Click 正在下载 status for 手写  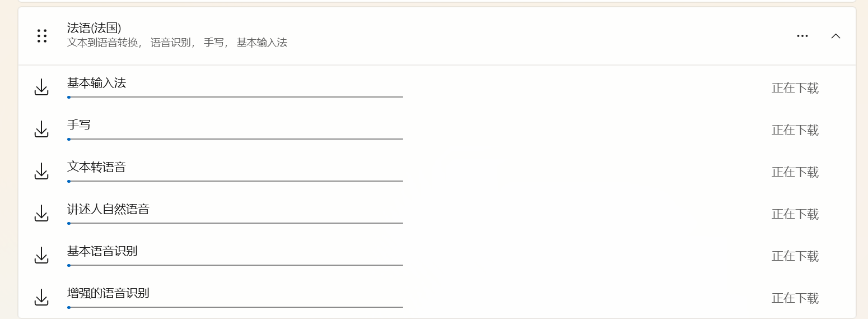pyautogui.click(x=795, y=130)
